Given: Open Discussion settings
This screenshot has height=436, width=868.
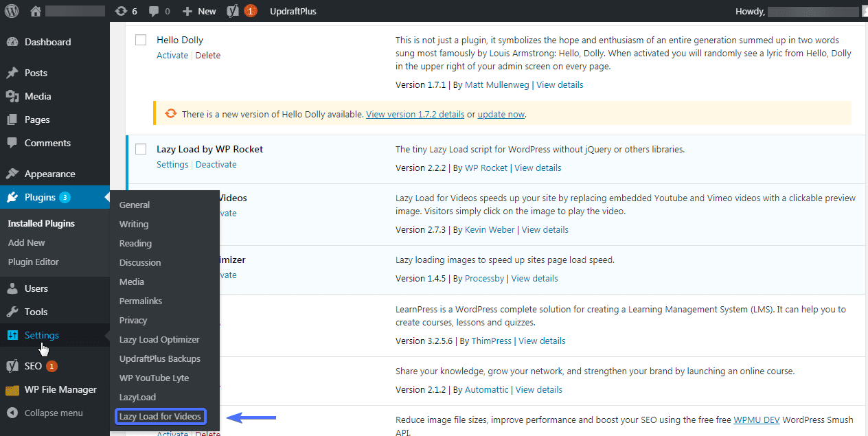Looking at the screenshot, I should click(x=140, y=262).
